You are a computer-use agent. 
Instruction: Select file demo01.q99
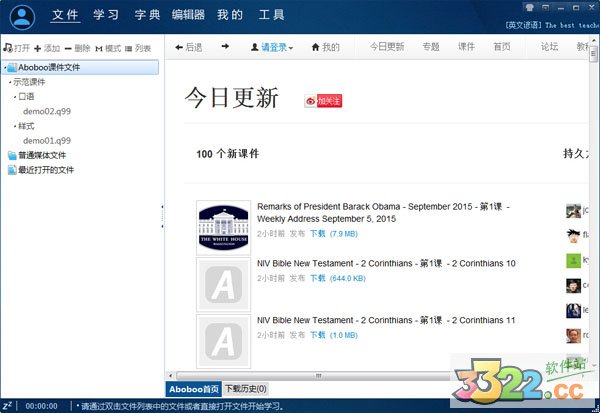click(47, 141)
